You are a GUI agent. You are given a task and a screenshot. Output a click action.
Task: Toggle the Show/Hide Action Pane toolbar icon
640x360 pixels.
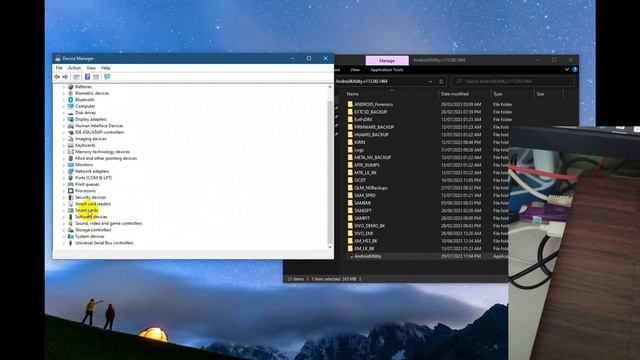[x=96, y=77]
